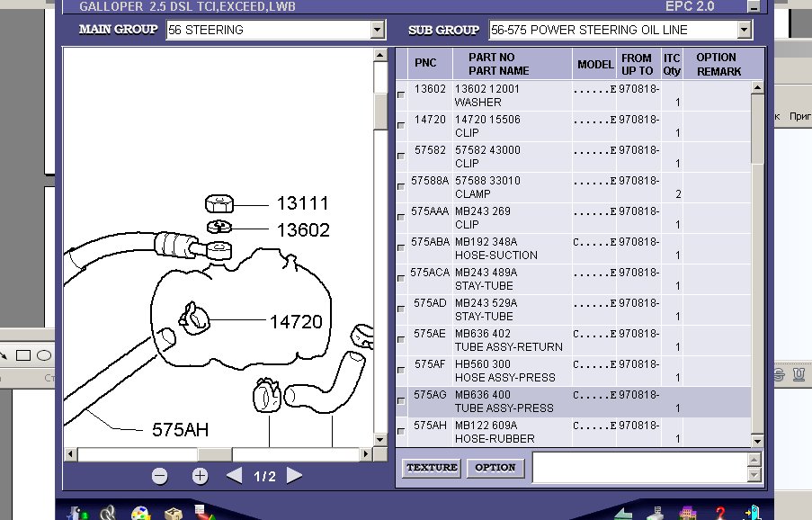The height and width of the screenshot is (520, 812).
Task: Click the FROM UP TO column header
Action: point(638,64)
